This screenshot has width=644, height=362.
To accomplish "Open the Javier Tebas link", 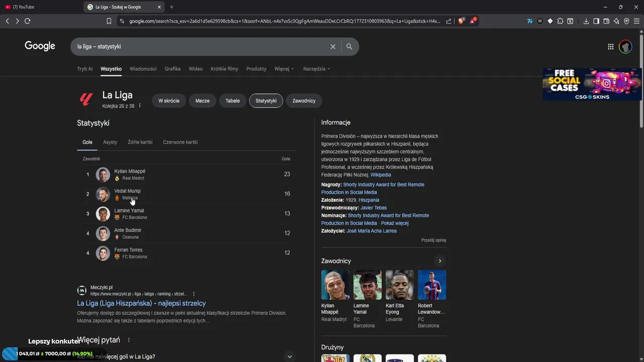I will [x=373, y=208].
